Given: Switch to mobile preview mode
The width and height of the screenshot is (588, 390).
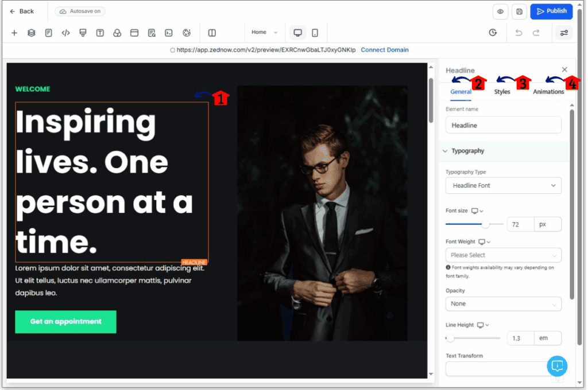Looking at the screenshot, I should coord(315,33).
